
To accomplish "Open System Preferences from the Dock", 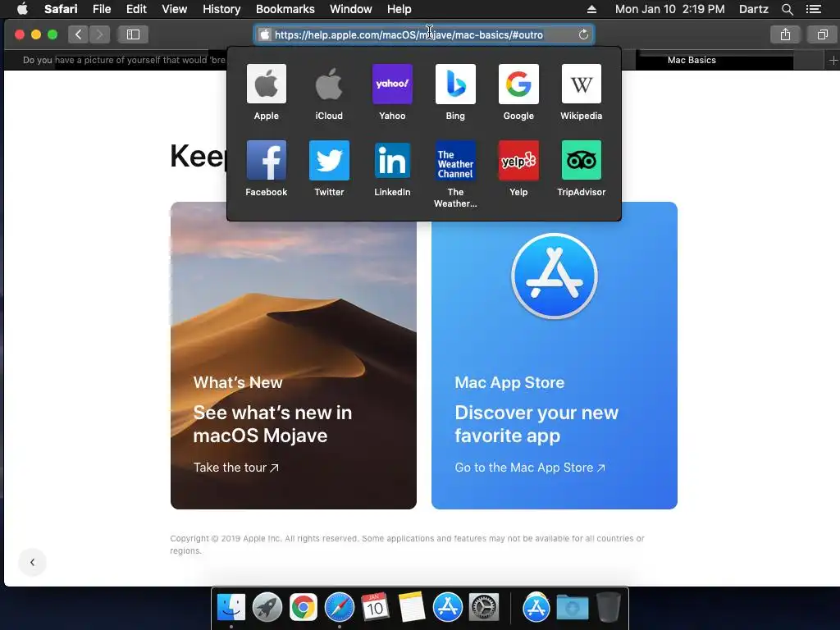I will [484, 608].
